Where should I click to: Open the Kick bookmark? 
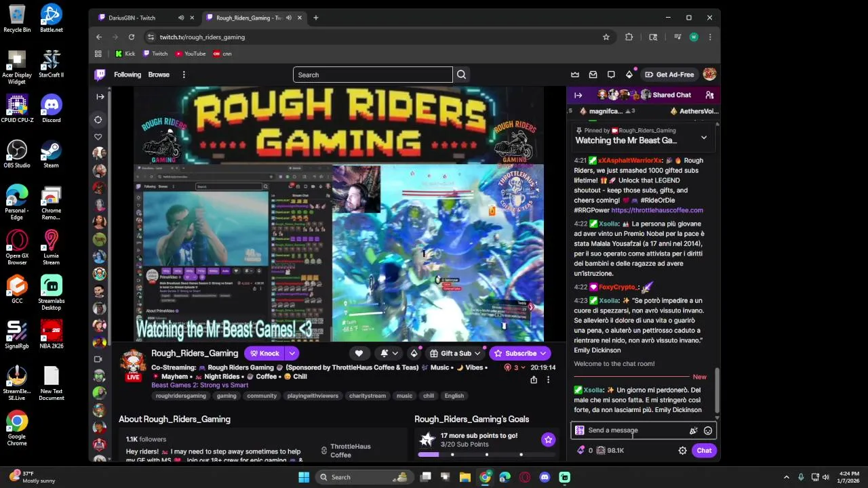(x=125, y=54)
